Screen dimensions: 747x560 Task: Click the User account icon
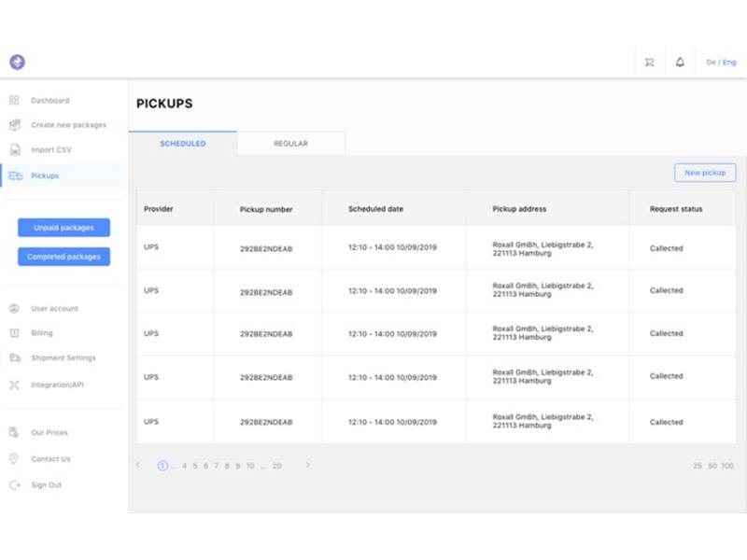[14, 309]
